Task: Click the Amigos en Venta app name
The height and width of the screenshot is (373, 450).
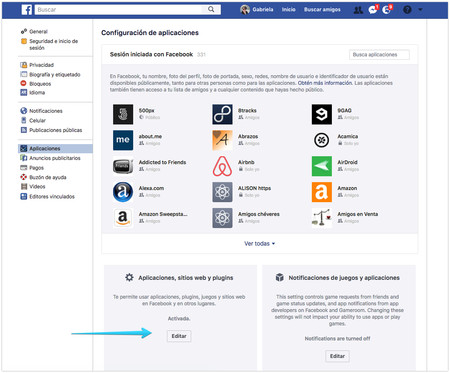Action: pyautogui.click(x=358, y=214)
